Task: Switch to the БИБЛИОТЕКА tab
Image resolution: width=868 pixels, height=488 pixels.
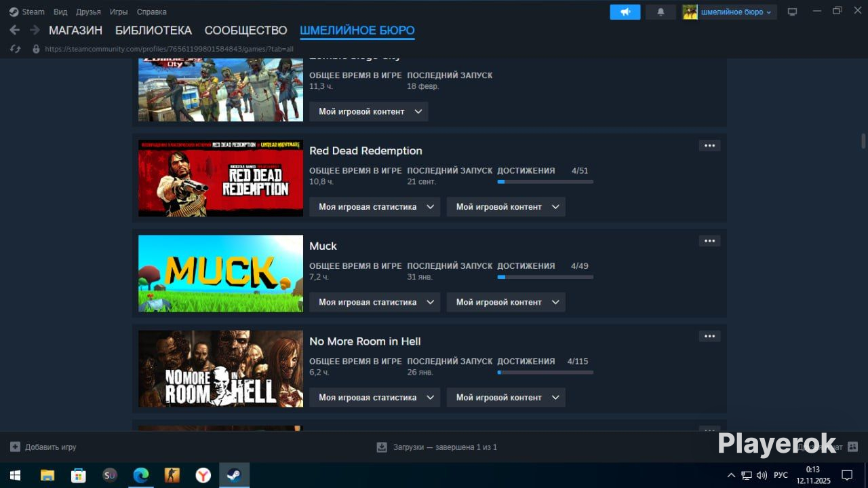Action: pyautogui.click(x=153, y=31)
